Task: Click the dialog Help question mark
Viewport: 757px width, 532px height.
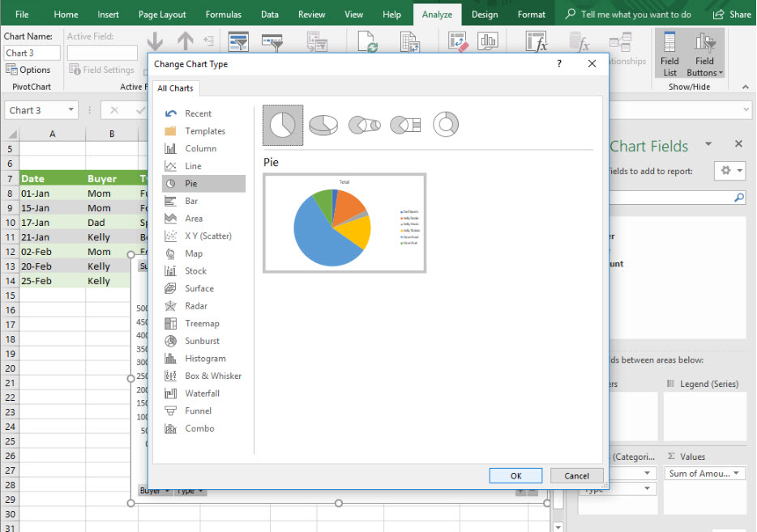Action: (559, 64)
